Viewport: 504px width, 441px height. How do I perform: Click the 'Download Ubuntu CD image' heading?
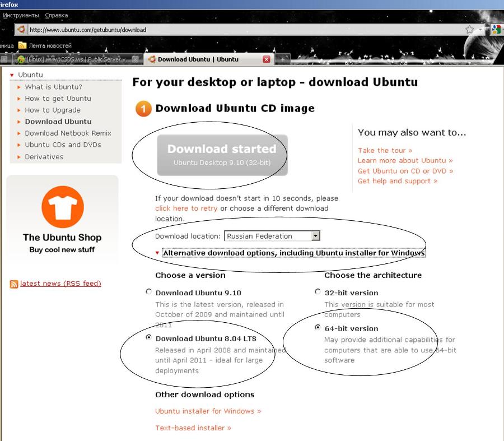[x=235, y=108]
